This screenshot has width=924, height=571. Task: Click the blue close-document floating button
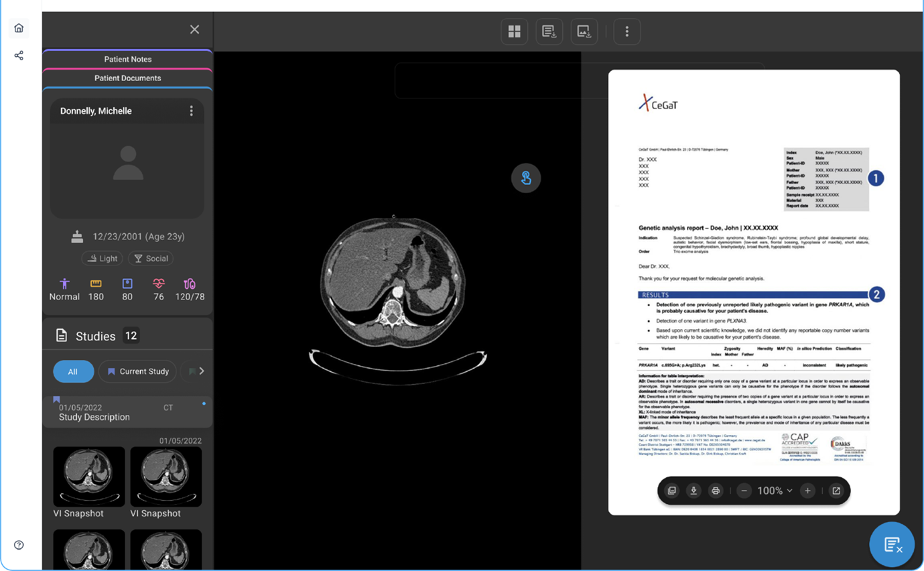891,545
